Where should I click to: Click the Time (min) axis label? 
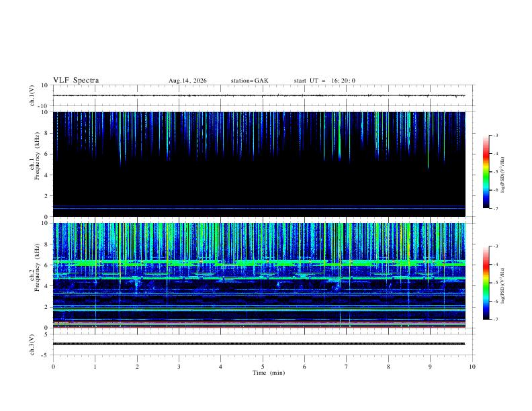tap(269, 373)
